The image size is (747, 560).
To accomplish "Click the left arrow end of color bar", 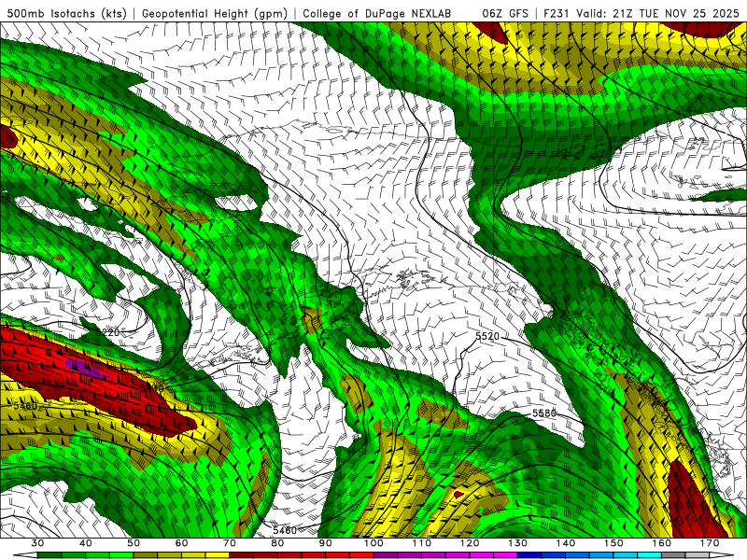I will click(x=25, y=555).
